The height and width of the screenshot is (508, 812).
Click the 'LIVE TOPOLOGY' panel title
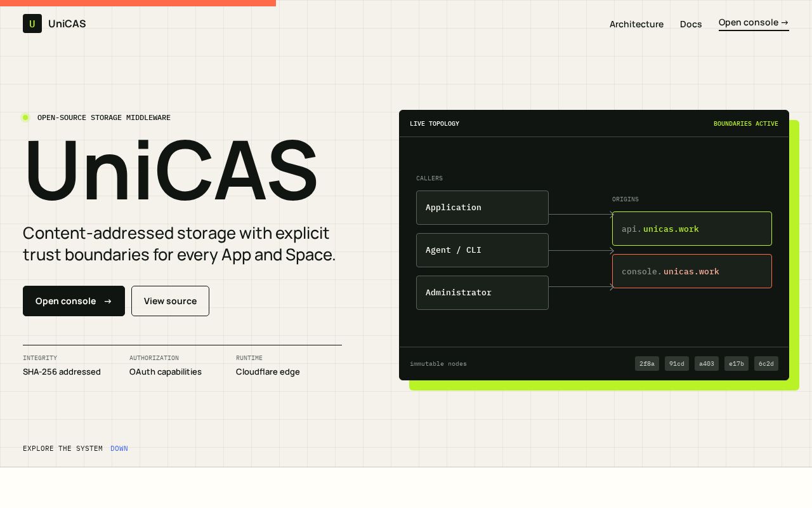pyautogui.click(x=435, y=124)
